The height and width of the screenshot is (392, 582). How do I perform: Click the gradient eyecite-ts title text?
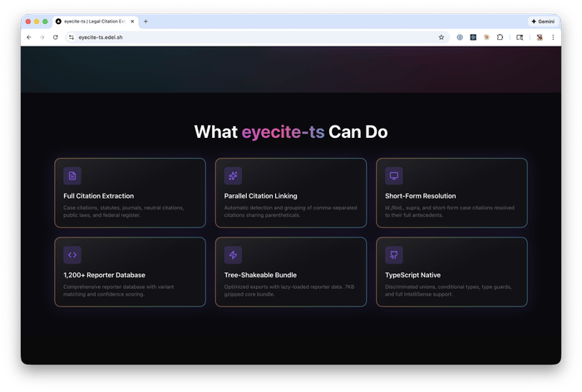click(283, 132)
